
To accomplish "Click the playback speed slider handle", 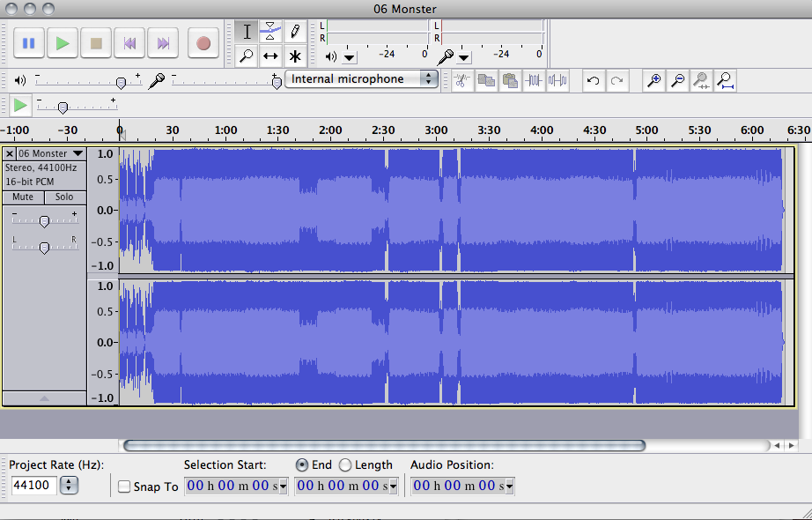I will 63,108.
